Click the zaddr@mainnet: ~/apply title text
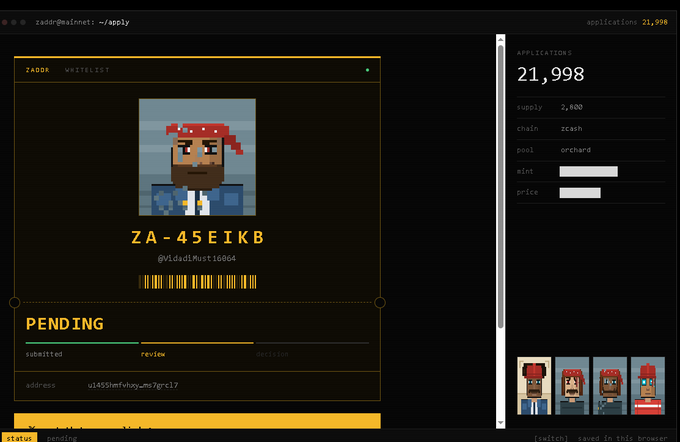680x442 pixels. click(82, 22)
